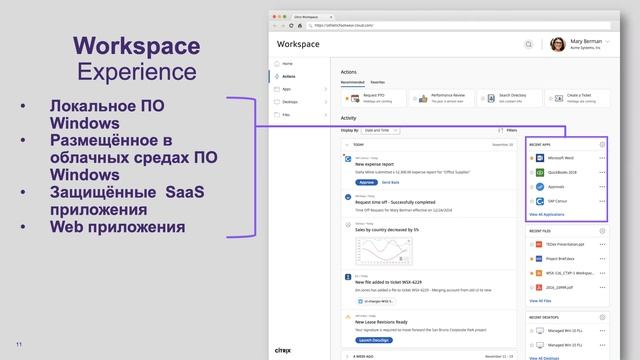Open more options for QuickBooks 2018
The image size is (640, 360).
(x=602, y=172)
